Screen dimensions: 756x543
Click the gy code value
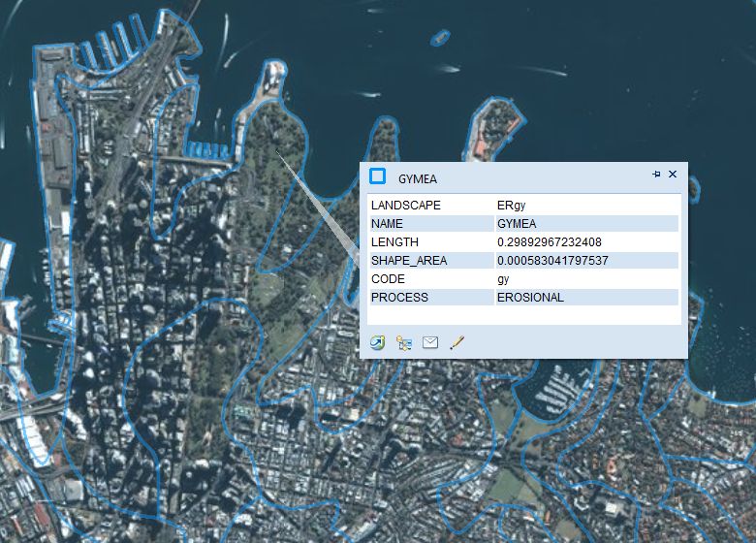503,279
